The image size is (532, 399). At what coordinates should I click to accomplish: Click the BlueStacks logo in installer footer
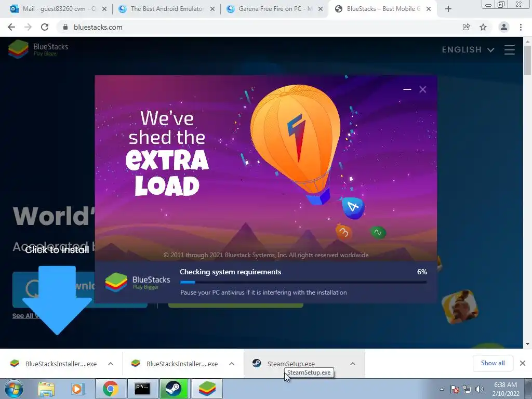137,282
